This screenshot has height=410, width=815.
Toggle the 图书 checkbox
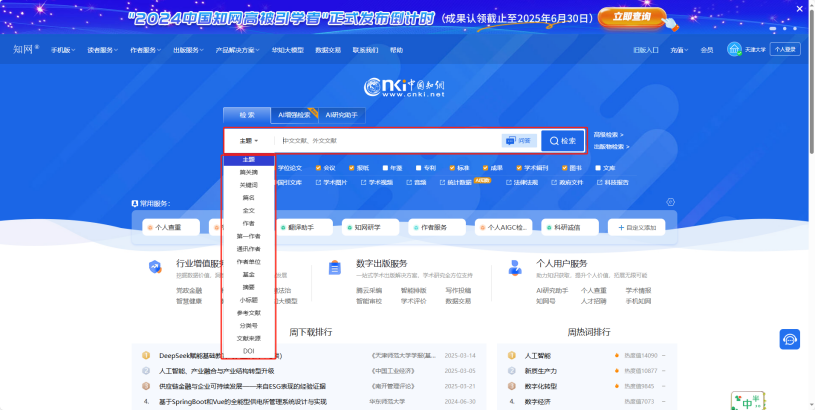coord(564,168)
